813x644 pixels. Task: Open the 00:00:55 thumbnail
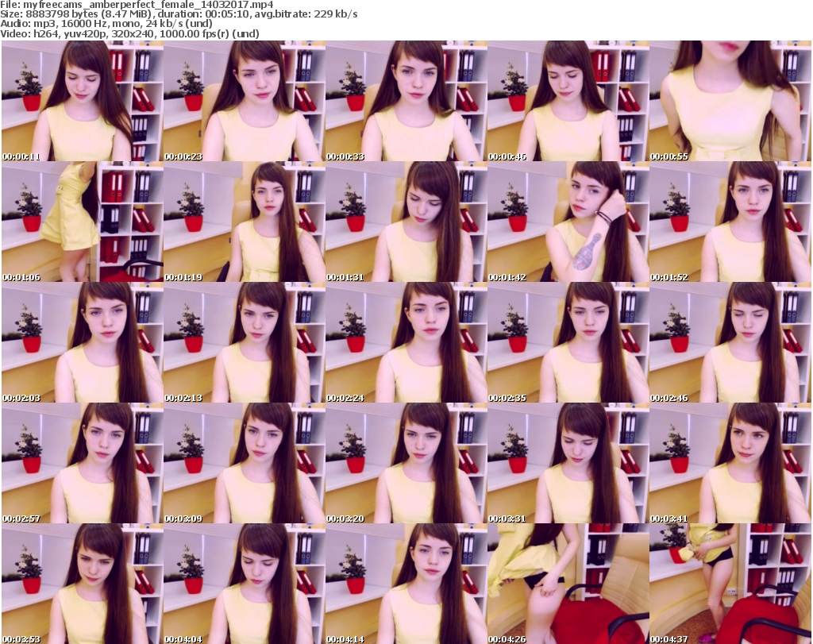[730, 101]
